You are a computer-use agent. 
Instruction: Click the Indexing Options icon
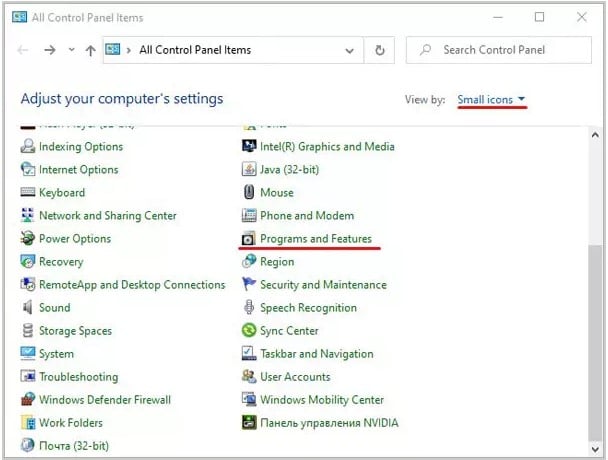[x=28, y=146]
